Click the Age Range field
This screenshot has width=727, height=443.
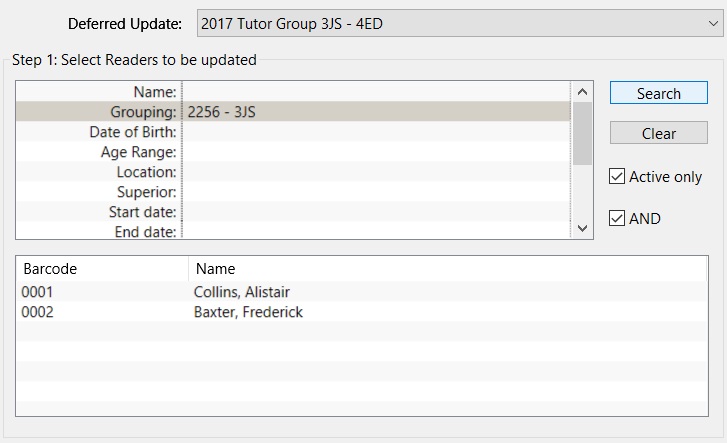click(x=376, y=151)
